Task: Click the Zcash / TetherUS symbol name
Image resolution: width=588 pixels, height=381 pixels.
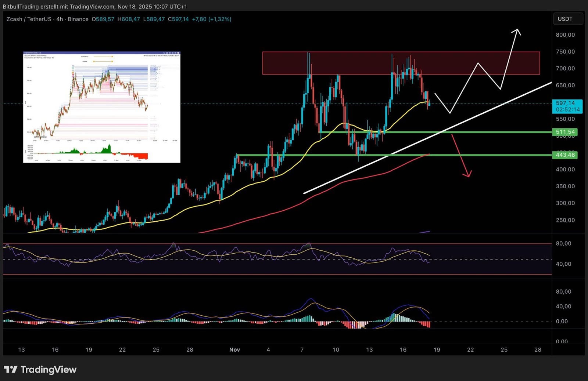Action: pos(29,19)
